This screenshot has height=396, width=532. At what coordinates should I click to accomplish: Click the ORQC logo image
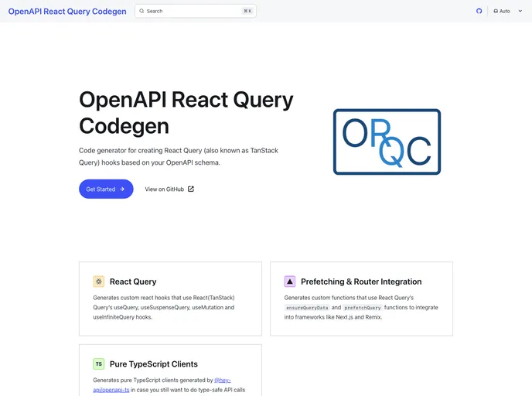(x=387, y=142)
